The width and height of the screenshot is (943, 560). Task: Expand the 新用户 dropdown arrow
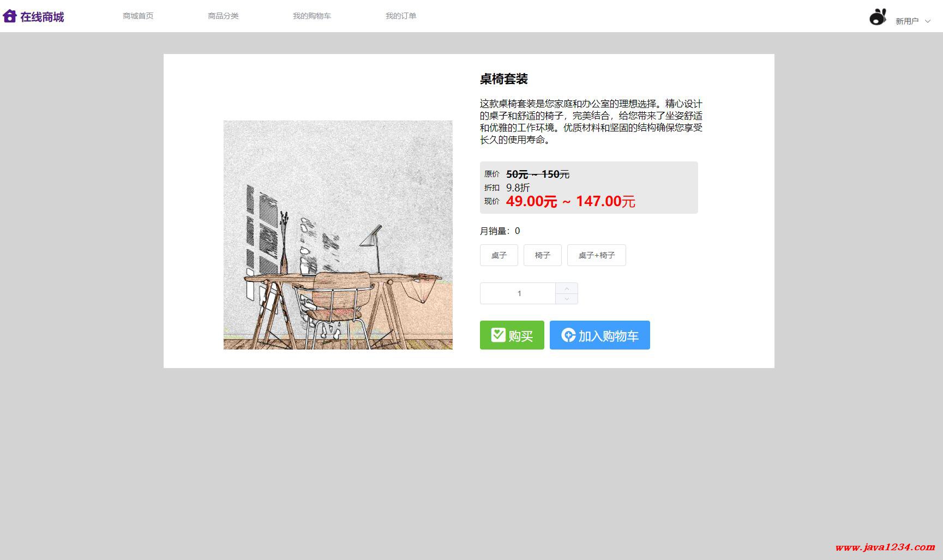click(928, 21)
